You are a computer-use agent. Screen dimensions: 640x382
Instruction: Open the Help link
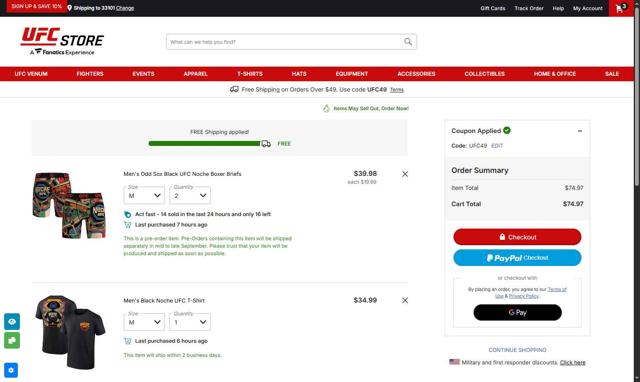[x=558, y=8]
